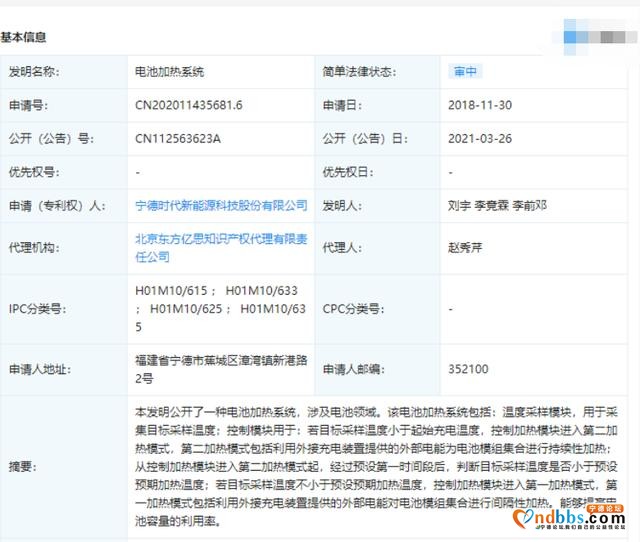Click the 基本信息 section heading
The image size is (640, 542).
(23, 37)
